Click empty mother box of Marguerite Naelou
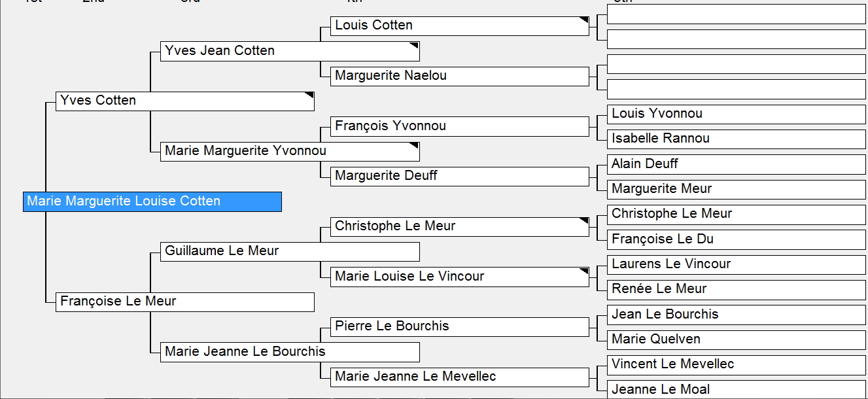Viewport: 868px width, 399px height. pos(736,88)
